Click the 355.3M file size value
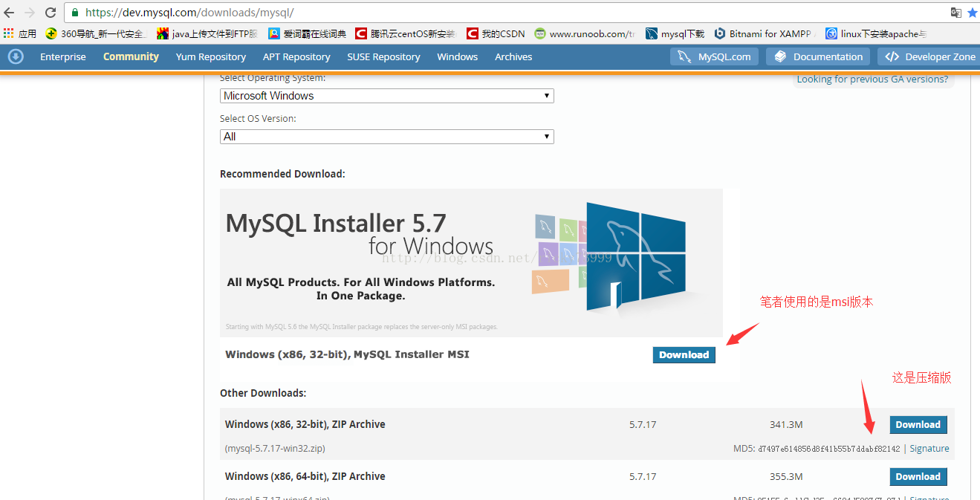The height and width of the screenshot is (500, 980). [x=786, y=477]
